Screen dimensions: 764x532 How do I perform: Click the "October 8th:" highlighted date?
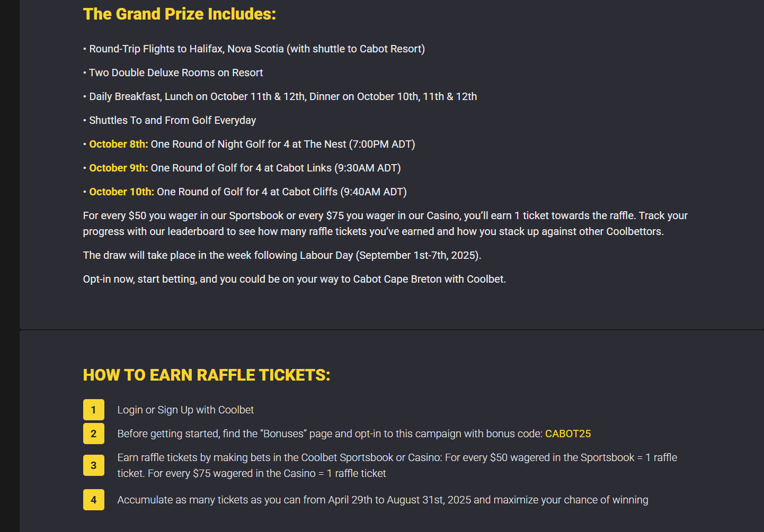[x=119, y=144]
